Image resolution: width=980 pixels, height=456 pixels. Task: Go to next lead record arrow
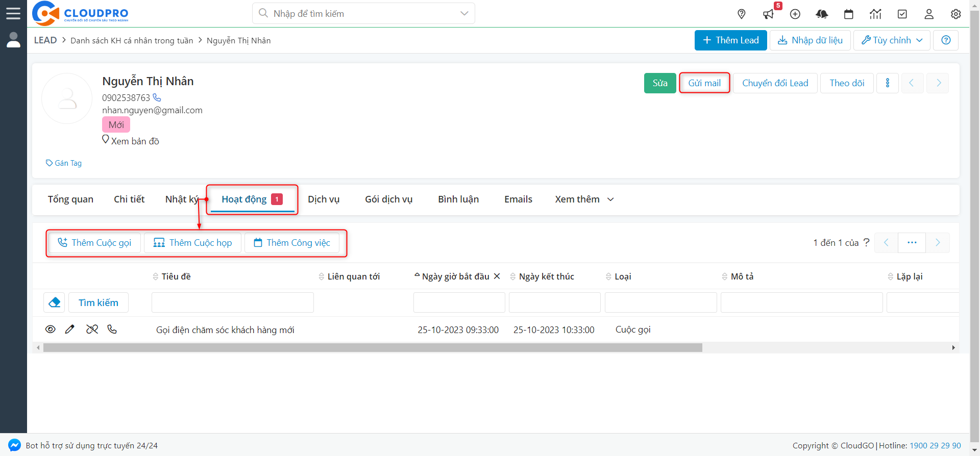(x=938, y=83)
